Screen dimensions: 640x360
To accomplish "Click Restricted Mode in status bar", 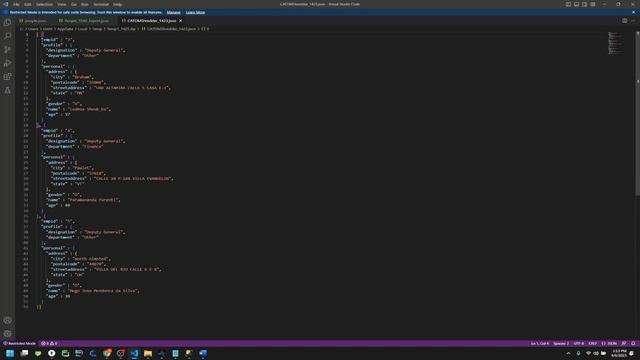I will tap(20, 343).
